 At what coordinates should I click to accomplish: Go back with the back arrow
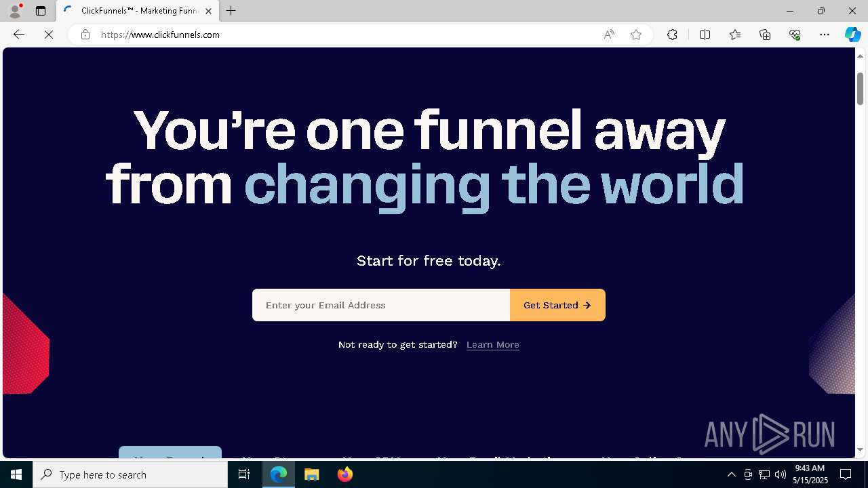(19, 35)
